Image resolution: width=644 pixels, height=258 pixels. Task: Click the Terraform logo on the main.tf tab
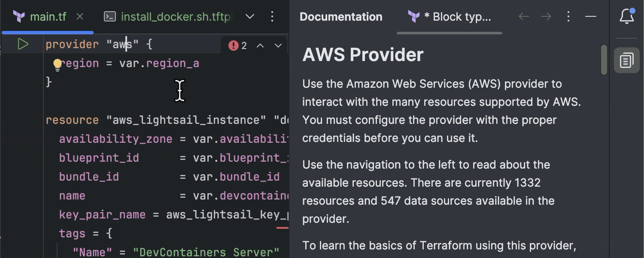[x=19, y=16]
